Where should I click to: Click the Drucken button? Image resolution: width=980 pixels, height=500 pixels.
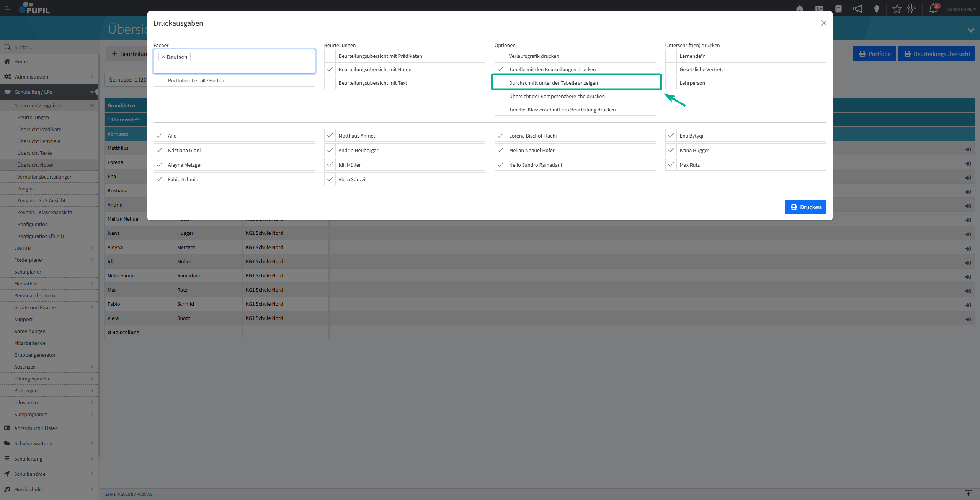coord(805,207)
